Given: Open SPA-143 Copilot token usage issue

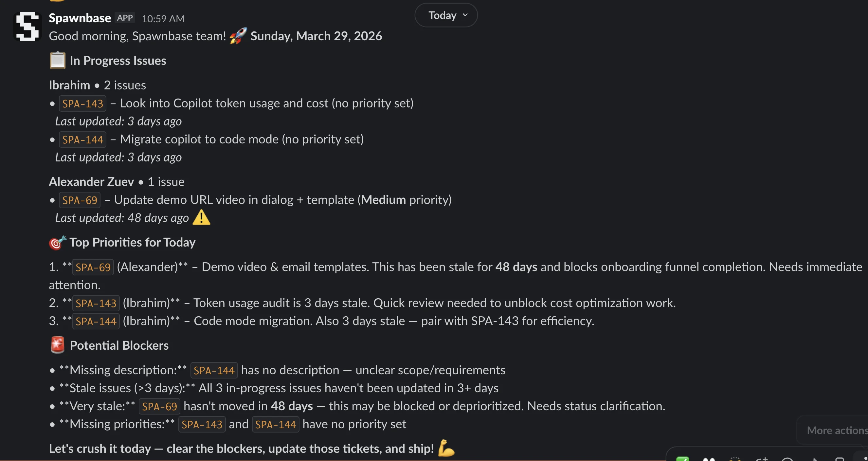Looking at the screenshot, I should pos(82,103).
